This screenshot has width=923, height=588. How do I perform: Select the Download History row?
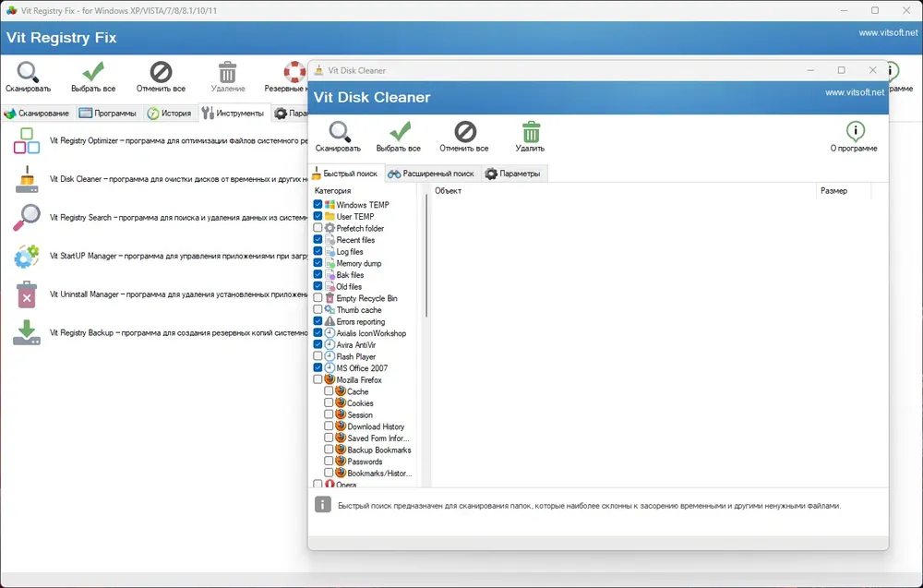376,426
